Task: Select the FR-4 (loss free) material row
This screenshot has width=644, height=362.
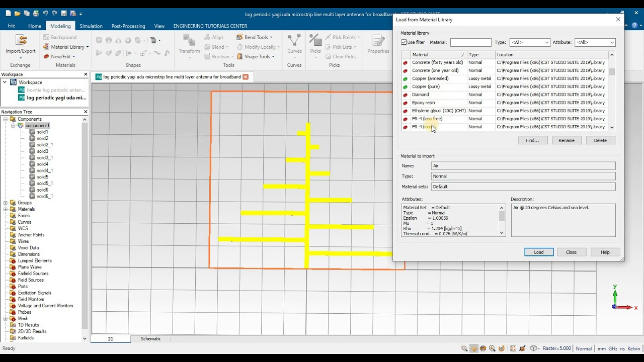Action: tap(505, 119)
